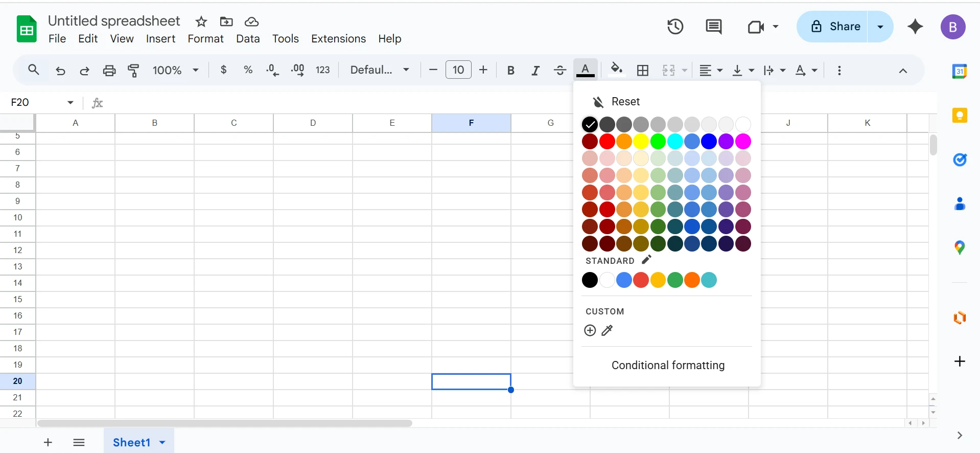Click the eyedropper custom color picker

click(x=607, y=330)
